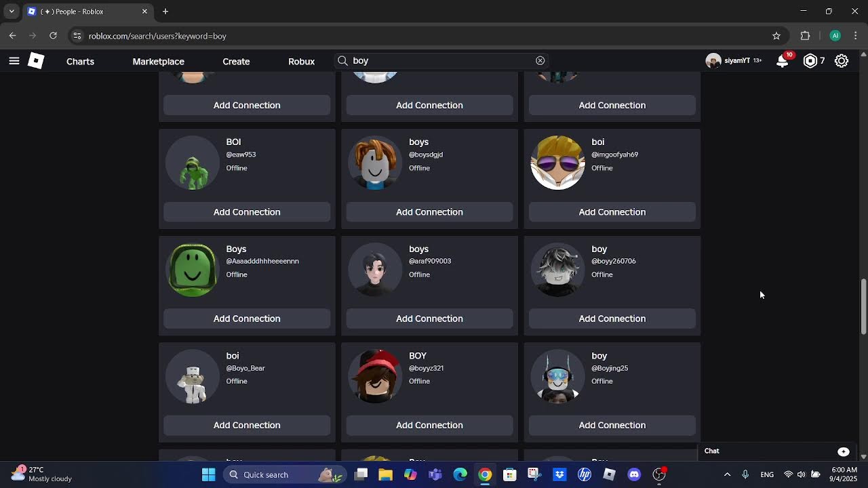868x488 pixels.
Task: Open the green smiley avatar of @Aaaadddhhheeeennn
Action: 193,270
